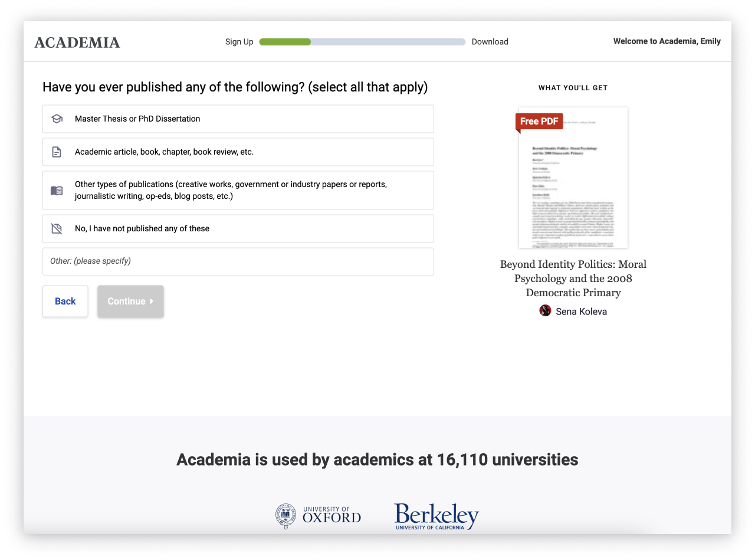Viewport: 755px width, 560px height.
Task: Open Beyond Identity Politics paper title
Action: [573, 279]
